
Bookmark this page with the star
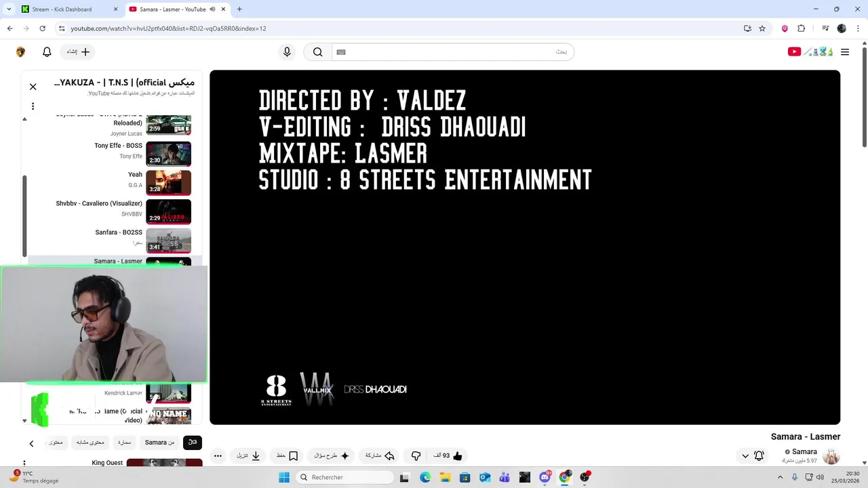(762, 28)
